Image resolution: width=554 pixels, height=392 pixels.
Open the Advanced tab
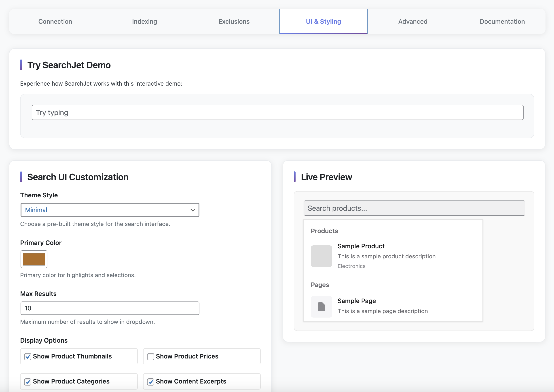(x=412, y=21)
